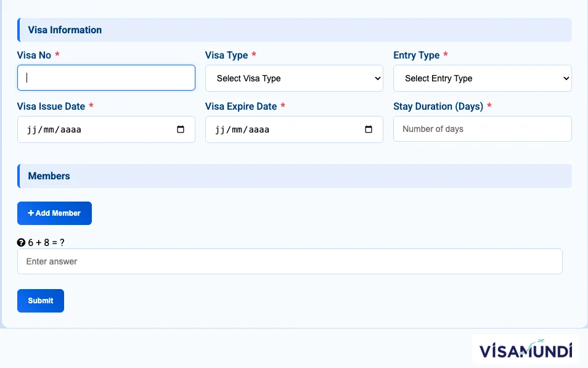
Task: Click the Visa Issue Date field
Action: coord(106,129)
